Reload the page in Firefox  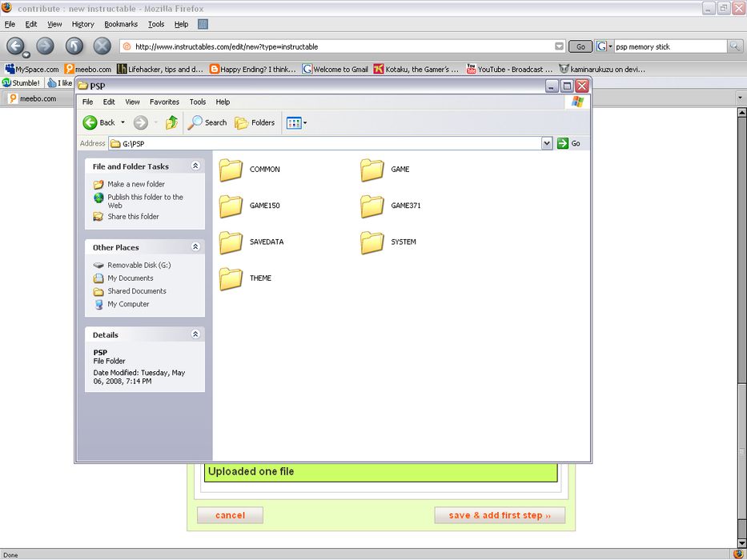tap(74, 46)
